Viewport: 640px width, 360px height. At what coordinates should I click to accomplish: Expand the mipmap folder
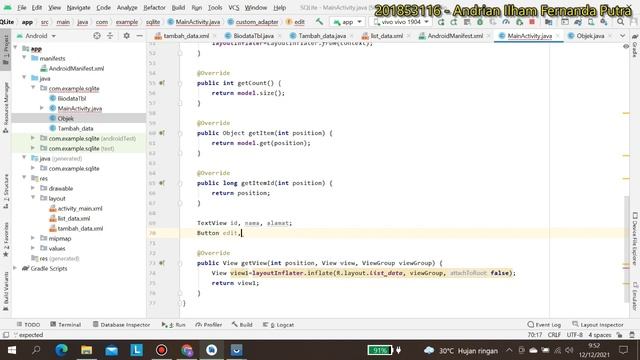click(33, 238)
